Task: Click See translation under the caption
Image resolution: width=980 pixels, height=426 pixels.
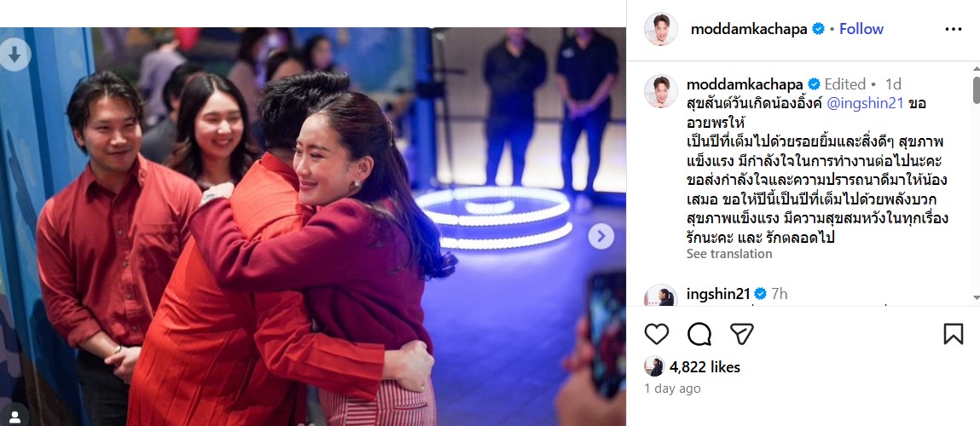Action: (x=728, y=254)
